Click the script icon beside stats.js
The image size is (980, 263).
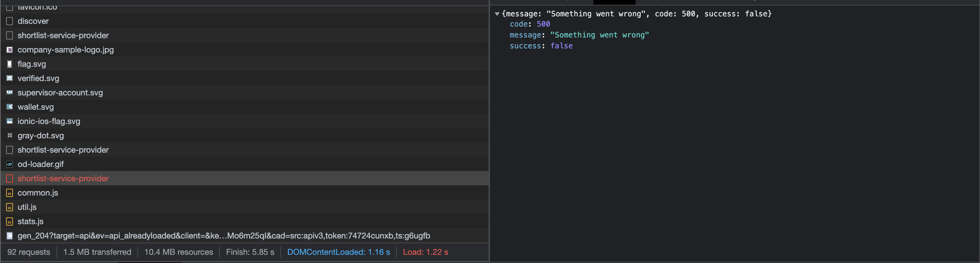coord(10,221)
